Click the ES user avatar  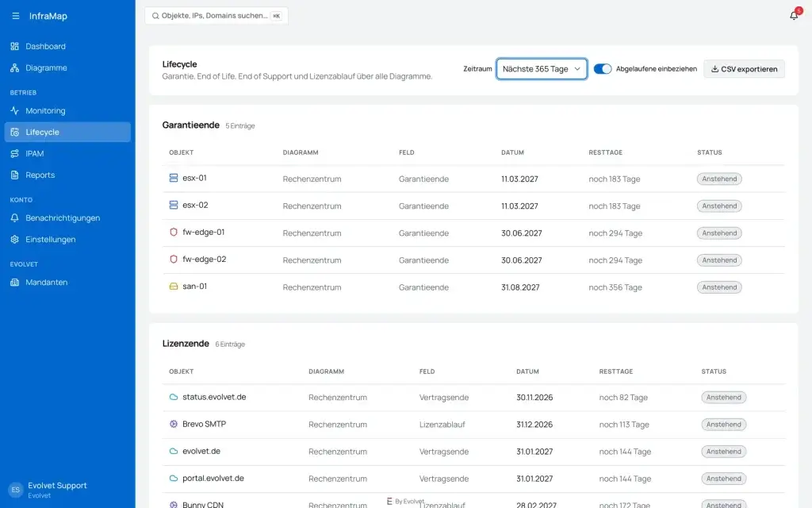[16, 490]
